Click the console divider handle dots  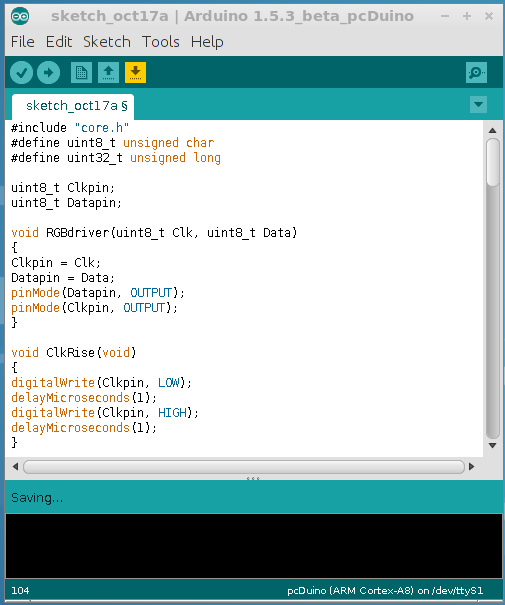click(x=253, y=478)
